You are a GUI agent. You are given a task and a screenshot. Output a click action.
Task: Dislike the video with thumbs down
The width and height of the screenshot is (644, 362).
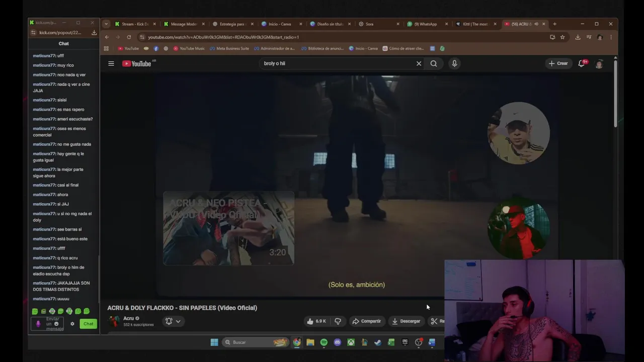click(338, 321)
